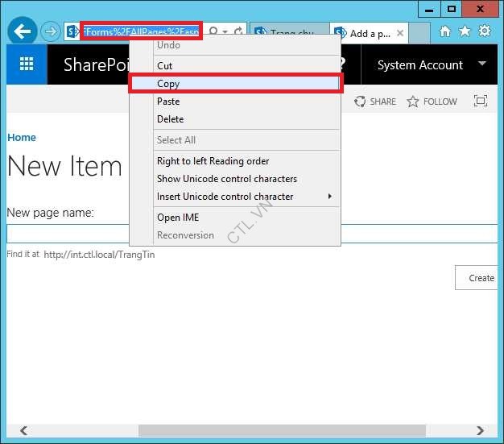Click the browser Back arrow button

22,31
